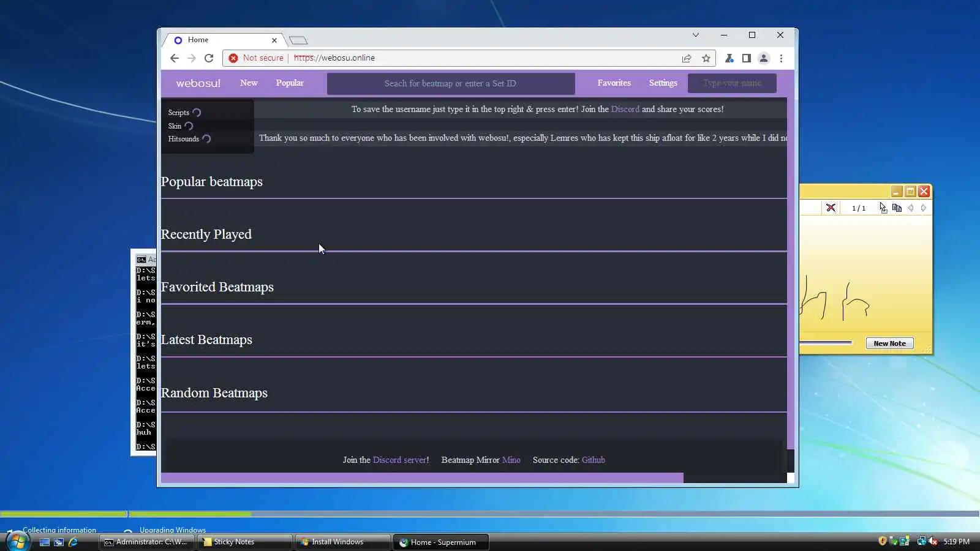Click the 1 / 1 note counter
This screenshot has width=980, height=551.
pyautogui.click(x=859, y=208)
